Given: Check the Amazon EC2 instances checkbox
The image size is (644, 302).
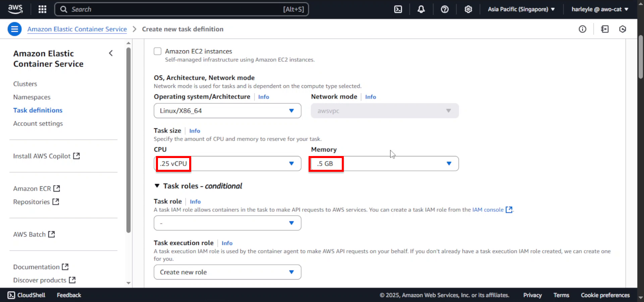Looking at the screenshot, I should click(x=157, y=51).
